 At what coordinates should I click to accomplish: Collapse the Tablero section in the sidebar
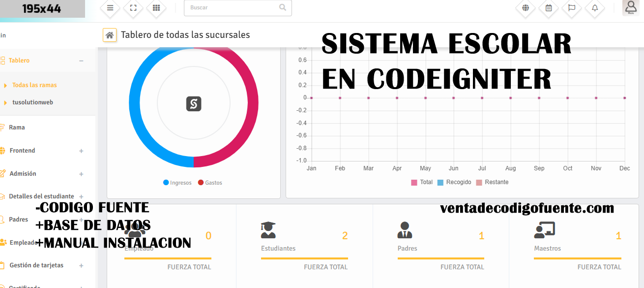coord(81,60)
